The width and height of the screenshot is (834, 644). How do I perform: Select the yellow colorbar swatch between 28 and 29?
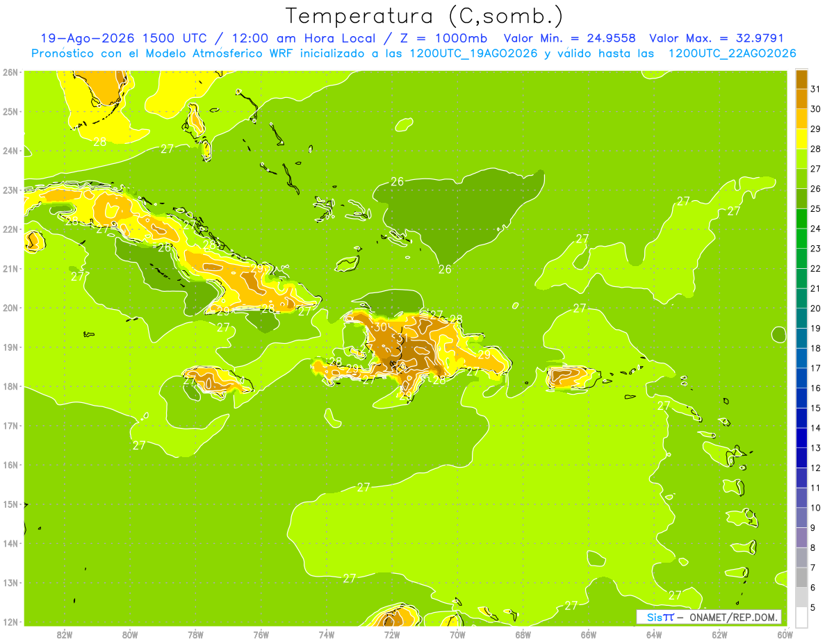801,139
